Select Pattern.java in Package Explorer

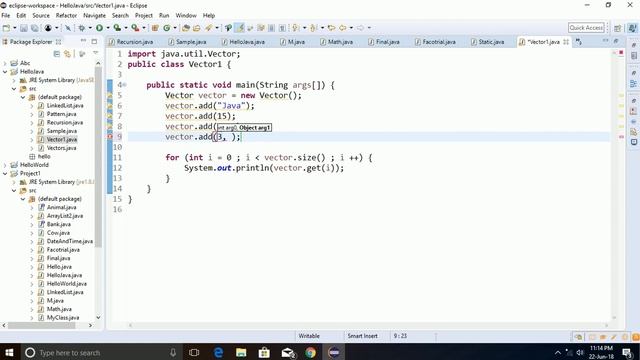(x=61, y=114)
